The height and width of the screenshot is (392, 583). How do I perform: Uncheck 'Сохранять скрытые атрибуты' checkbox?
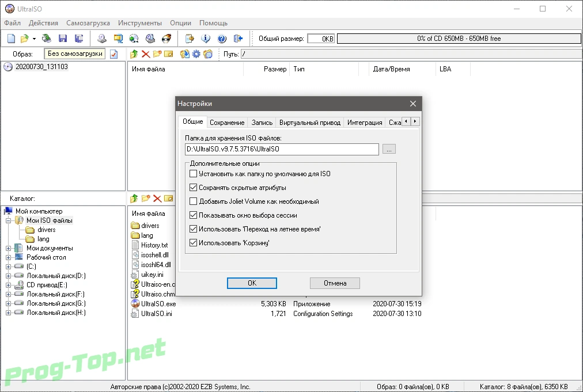click(x=193, y=187)
